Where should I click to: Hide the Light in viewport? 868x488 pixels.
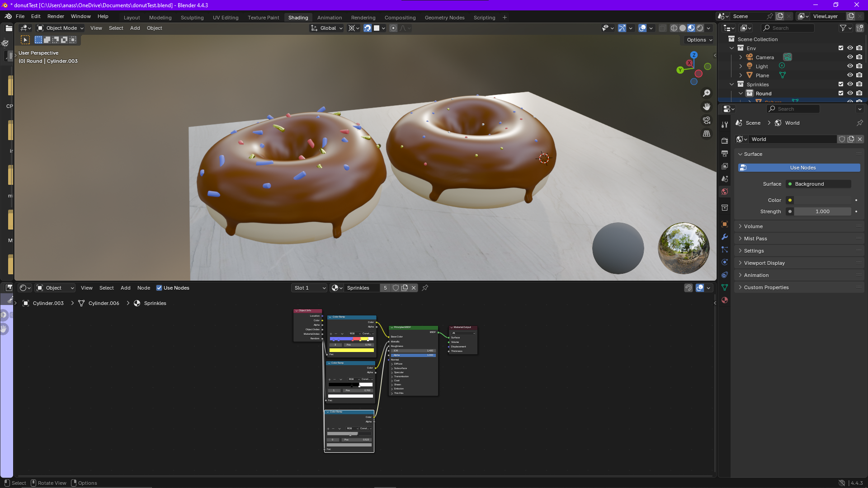click(x=850, y=66)
